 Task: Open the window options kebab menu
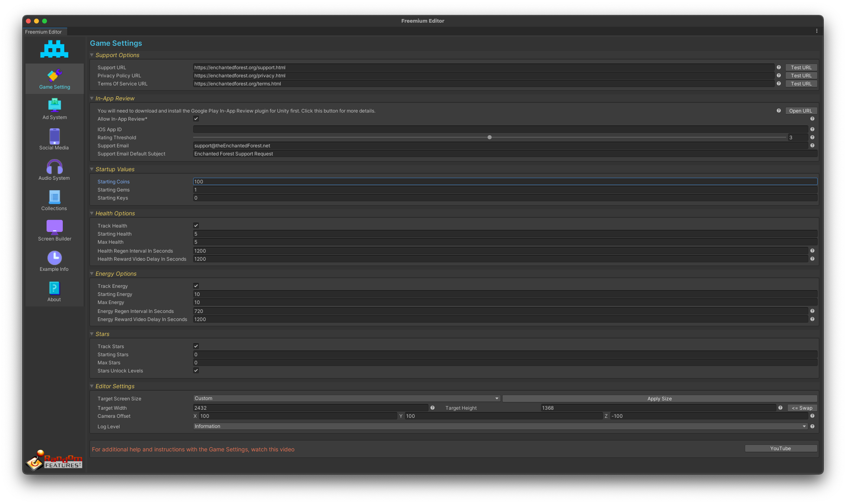[x=816, y=31]
